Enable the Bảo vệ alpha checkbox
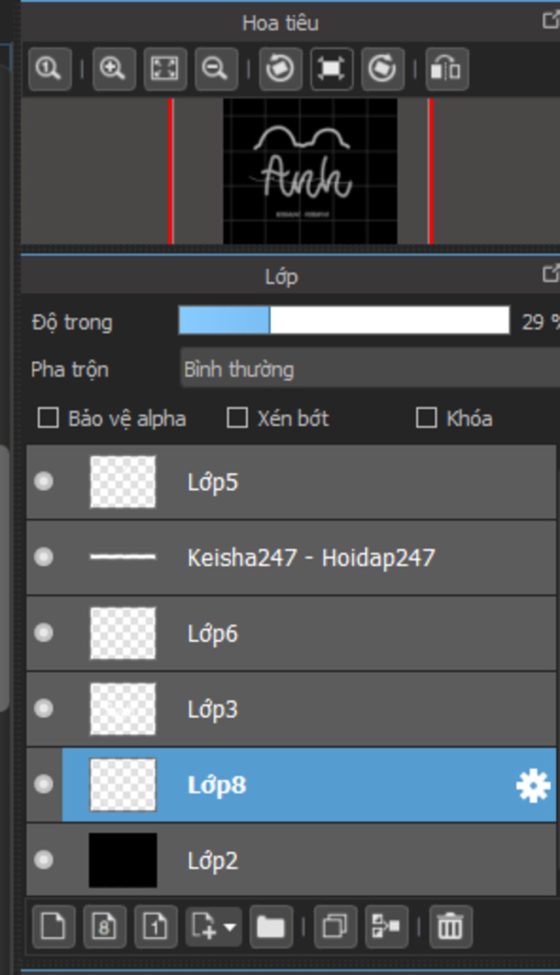Viewport: 560px width, 975px height. click(48, 419)
